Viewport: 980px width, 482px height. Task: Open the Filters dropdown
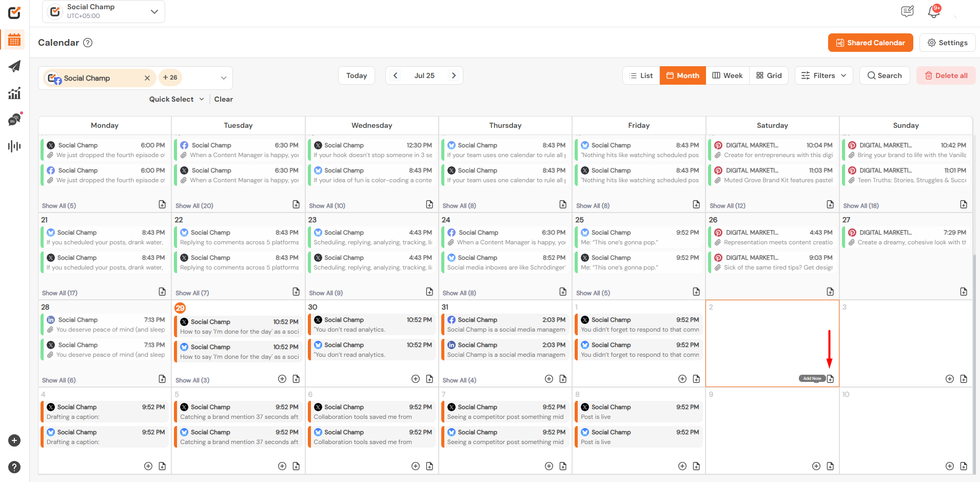click(x=824, y=75)
